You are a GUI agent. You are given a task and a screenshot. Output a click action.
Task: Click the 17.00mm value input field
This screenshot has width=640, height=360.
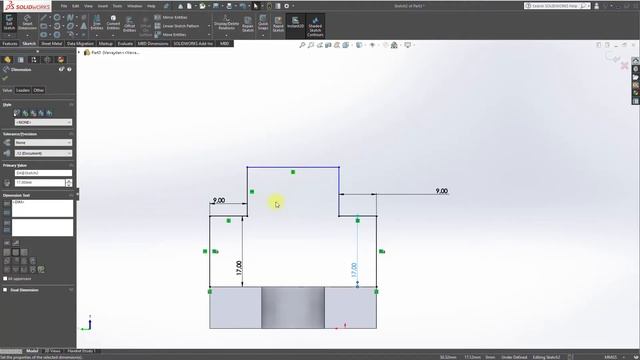coord(40,182)
